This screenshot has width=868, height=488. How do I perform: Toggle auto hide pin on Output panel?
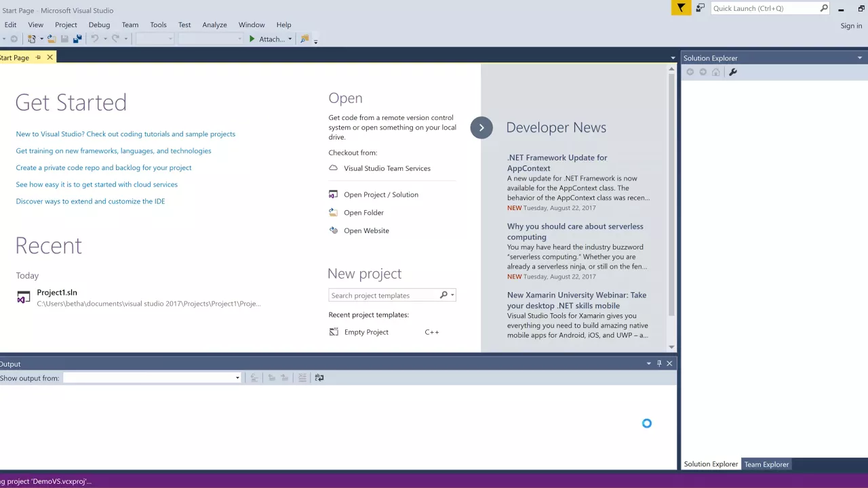[x=658, y=364]
